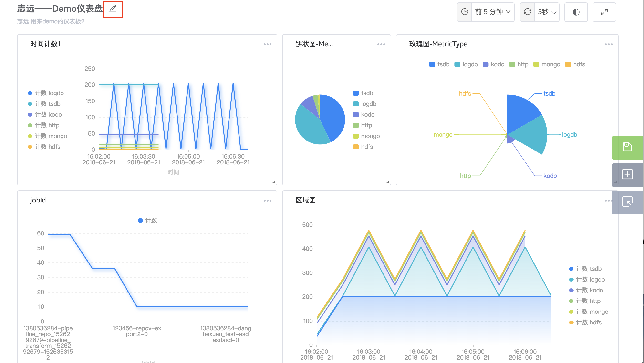
Task: Click the 时间计数1 panel title
Action: [x=45, y=44]
